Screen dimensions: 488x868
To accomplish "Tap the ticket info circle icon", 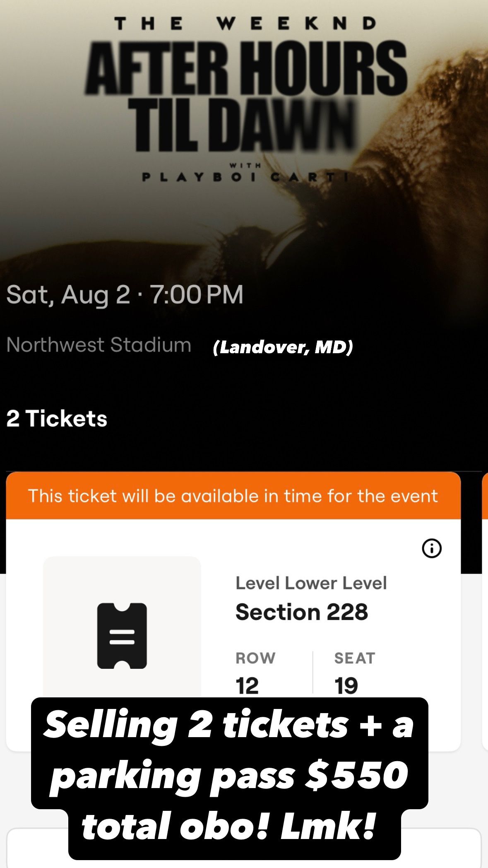I will pos(432,548).
